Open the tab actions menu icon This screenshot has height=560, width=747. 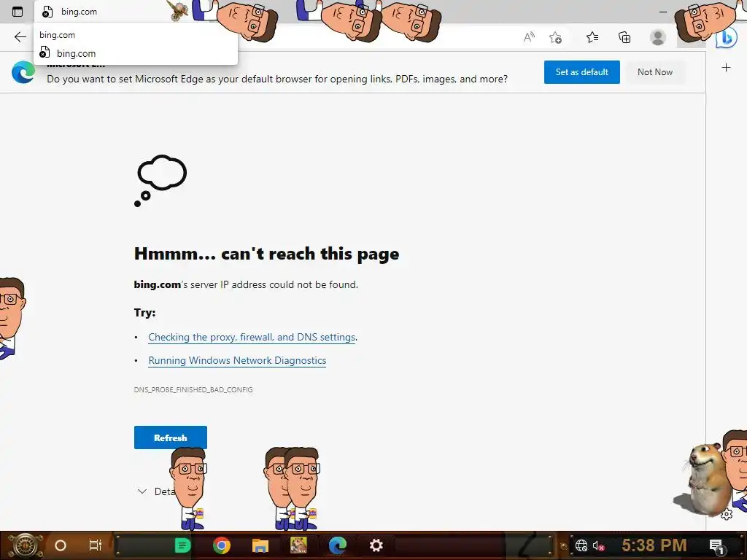coord(18,12)
